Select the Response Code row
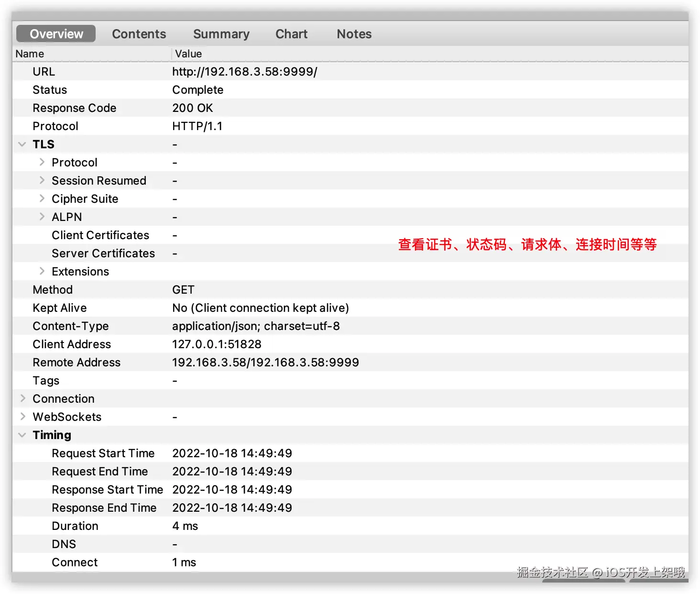Screen dimensions: 700x594 (x=350, y=108)
